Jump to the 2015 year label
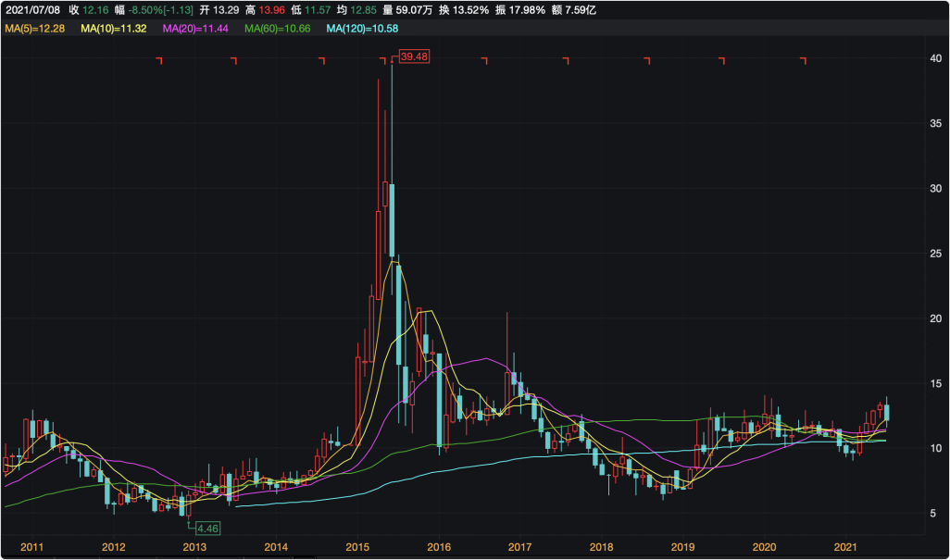The image size is (950, 560). point(357,548)
